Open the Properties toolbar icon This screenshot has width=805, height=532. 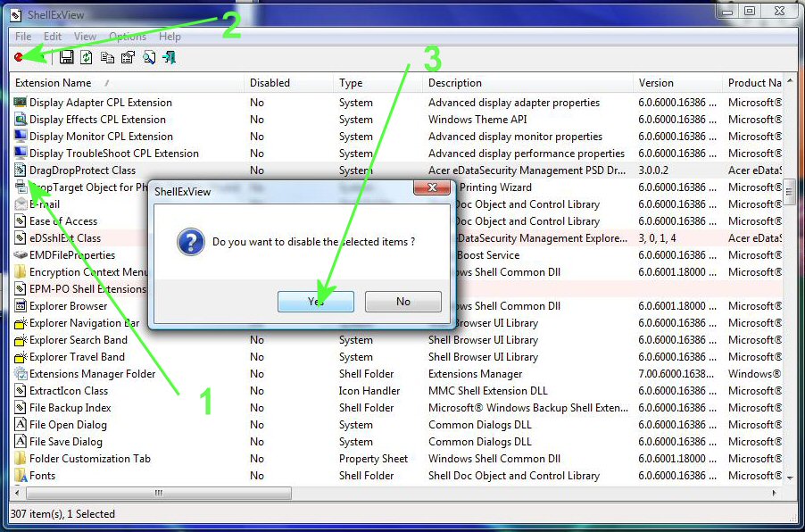[x=128, y=57]
